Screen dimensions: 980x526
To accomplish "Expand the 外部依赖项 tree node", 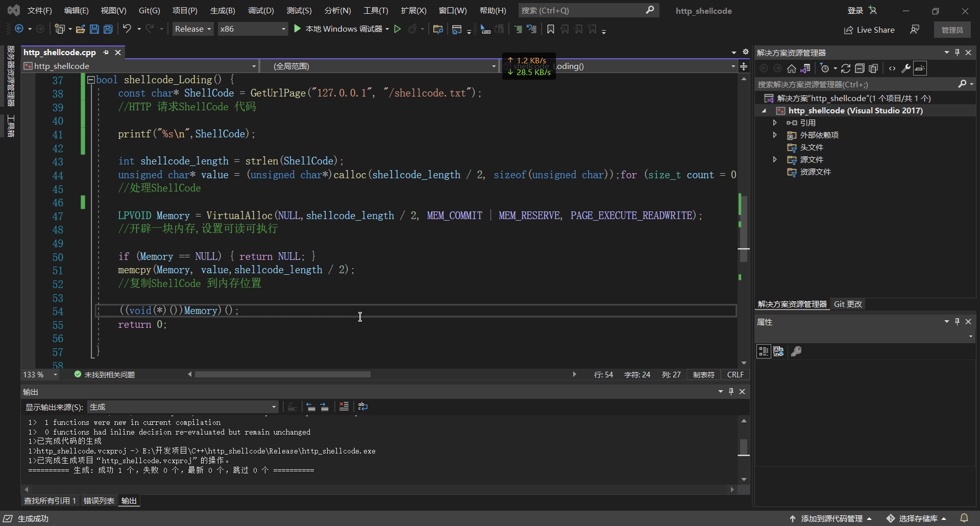I will 775,135.
